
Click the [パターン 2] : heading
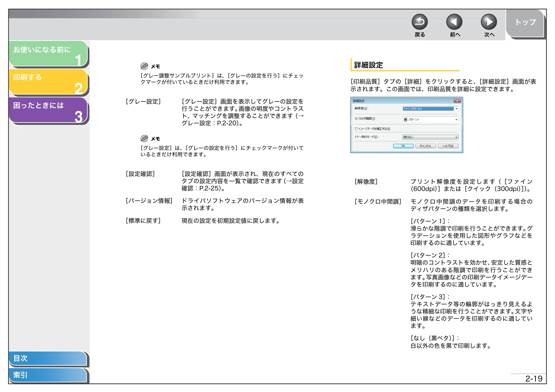pyautogui.click(x=430, y=255)
